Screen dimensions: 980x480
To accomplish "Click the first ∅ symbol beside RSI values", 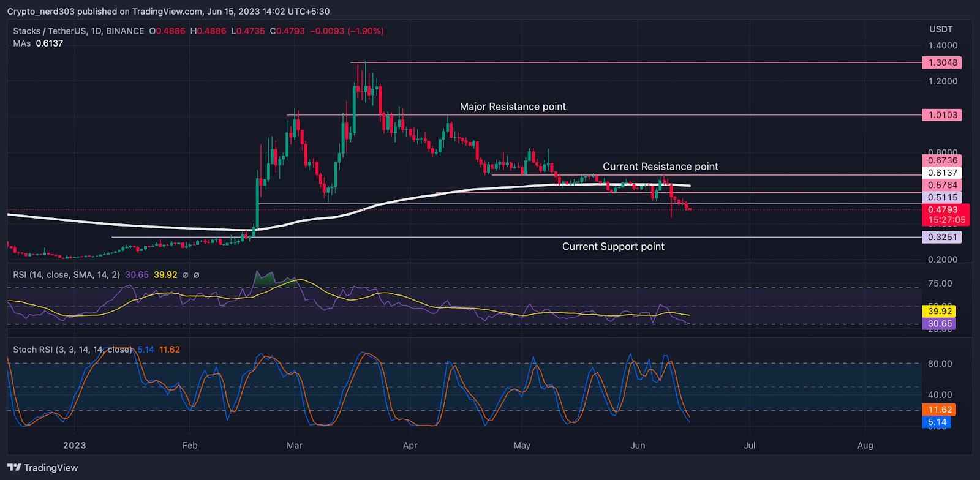I will click(x=186, y=275).
